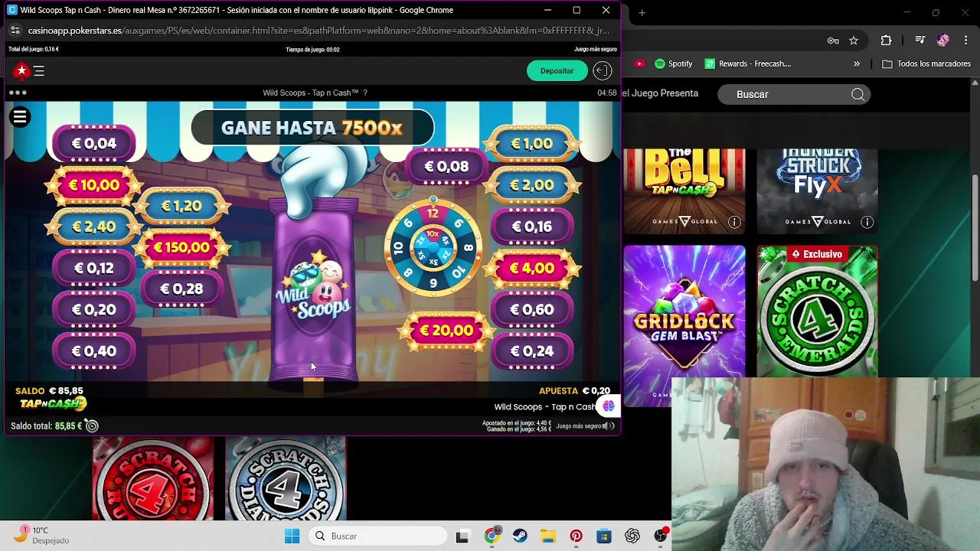Tap the €2,00 prize tile
Screen dimensions: 980x551
pyautogui.click(x=532, y=185)
